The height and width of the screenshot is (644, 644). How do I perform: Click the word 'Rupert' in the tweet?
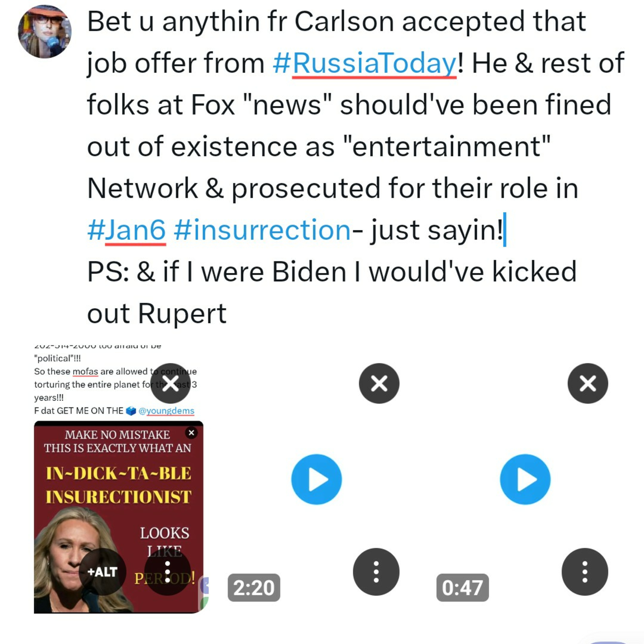(182, 314)
